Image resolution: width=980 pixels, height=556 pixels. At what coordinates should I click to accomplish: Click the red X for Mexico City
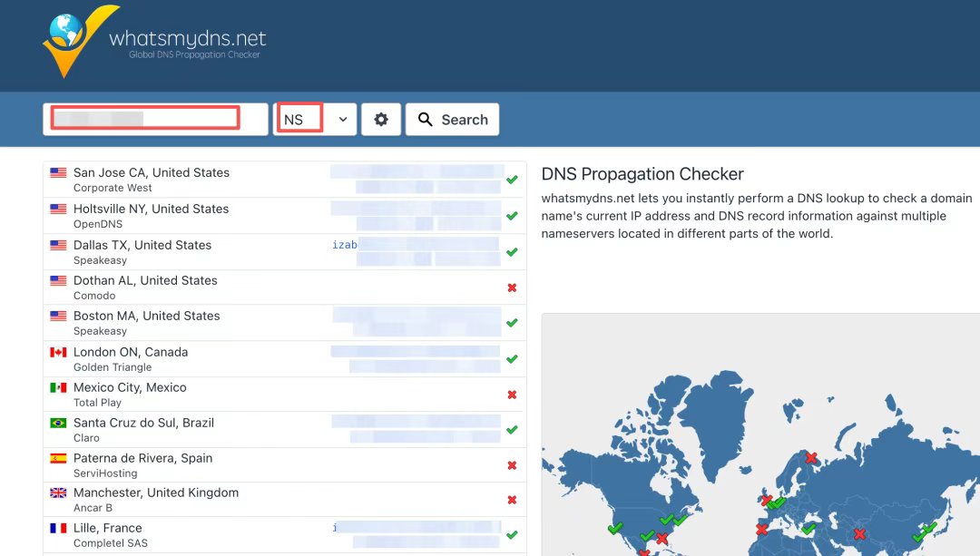click(511, 394)
